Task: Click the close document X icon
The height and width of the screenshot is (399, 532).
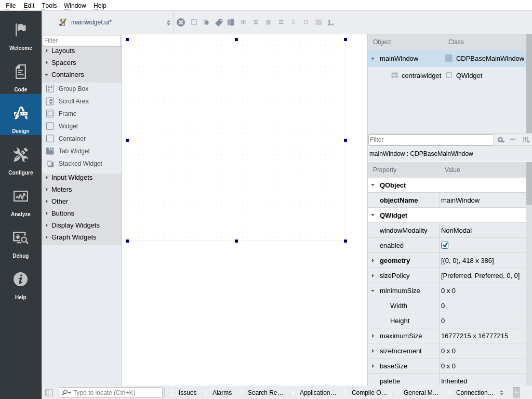Action: click(181, 22)
